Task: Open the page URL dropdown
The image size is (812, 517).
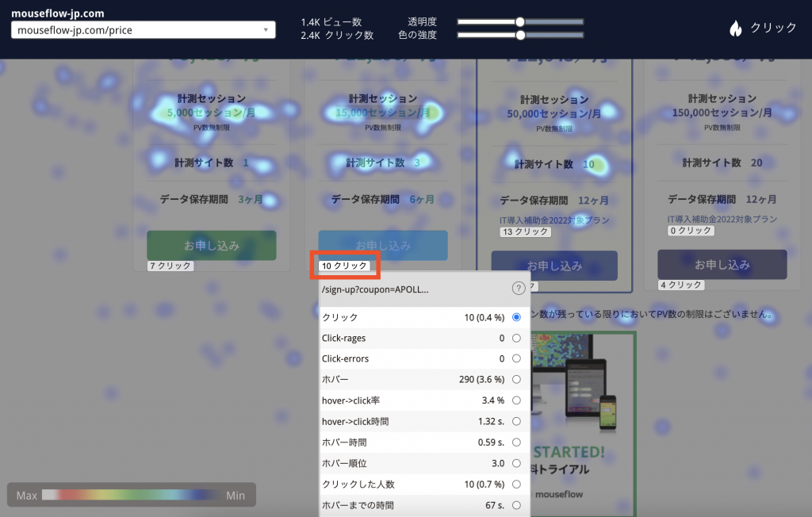Action: pyautogui.click(x=143, y=30)
